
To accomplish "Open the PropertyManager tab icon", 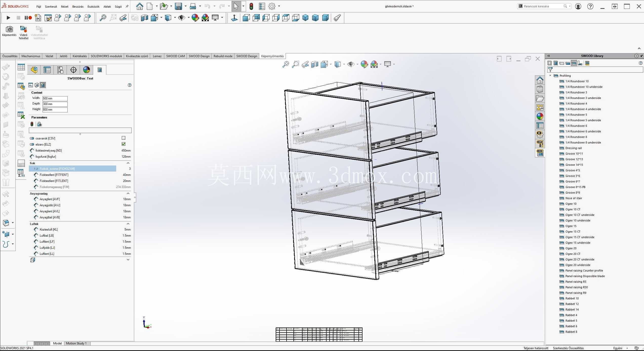I will point(47,70).
